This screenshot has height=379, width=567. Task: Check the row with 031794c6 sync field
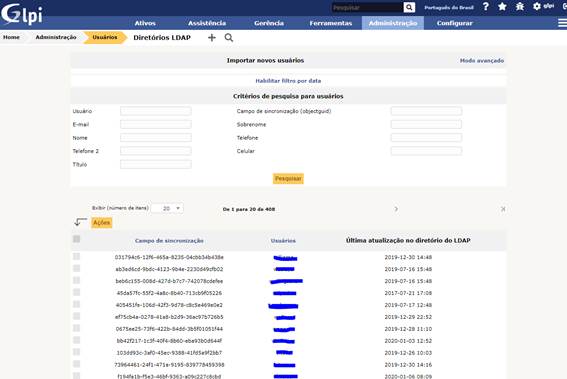tap(76, 256)
